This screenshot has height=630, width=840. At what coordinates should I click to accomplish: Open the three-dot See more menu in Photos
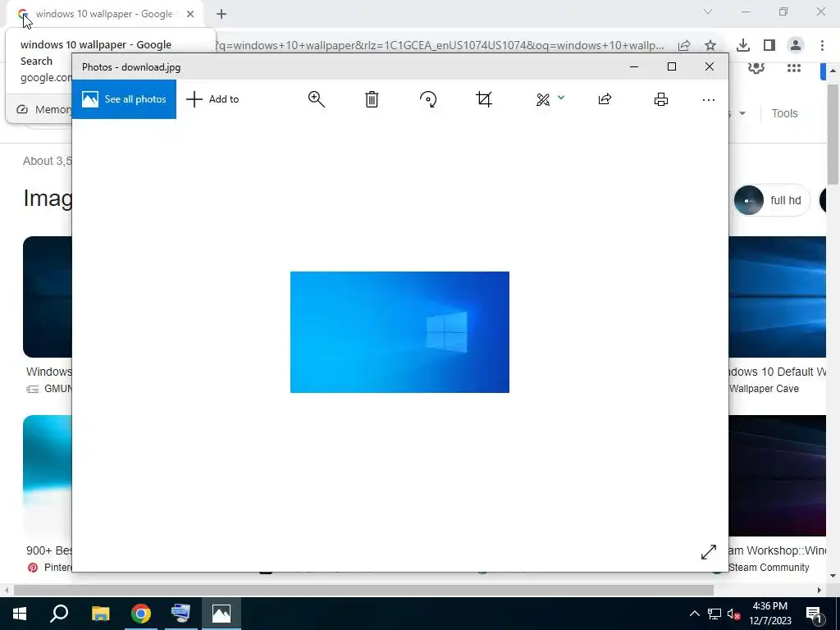pos(708,99)
